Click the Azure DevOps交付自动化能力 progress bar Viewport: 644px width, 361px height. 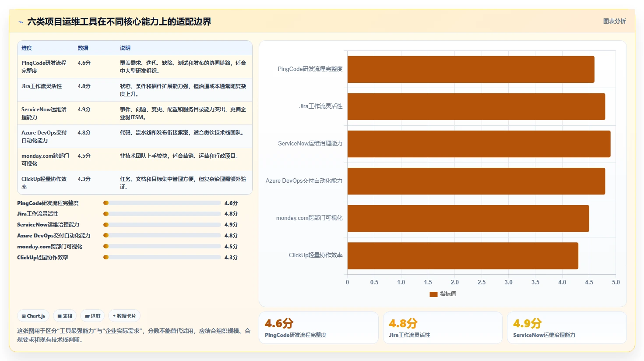click(162, 235)
